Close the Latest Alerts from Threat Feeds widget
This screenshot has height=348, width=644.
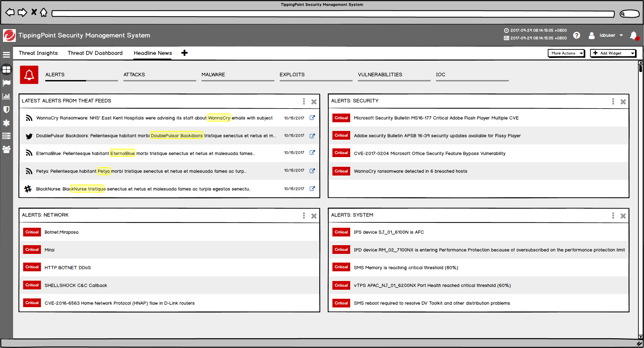314,102
